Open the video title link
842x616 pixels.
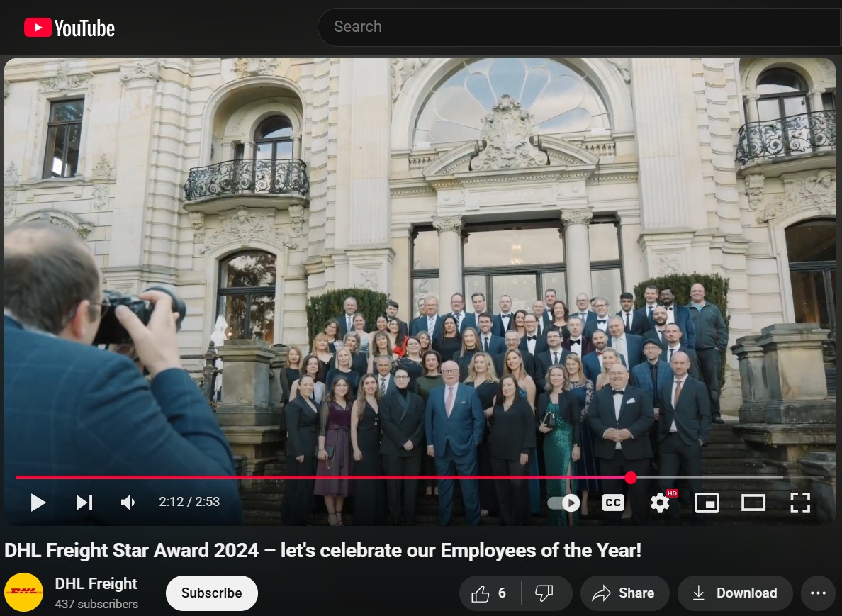(x=322, y=549)
